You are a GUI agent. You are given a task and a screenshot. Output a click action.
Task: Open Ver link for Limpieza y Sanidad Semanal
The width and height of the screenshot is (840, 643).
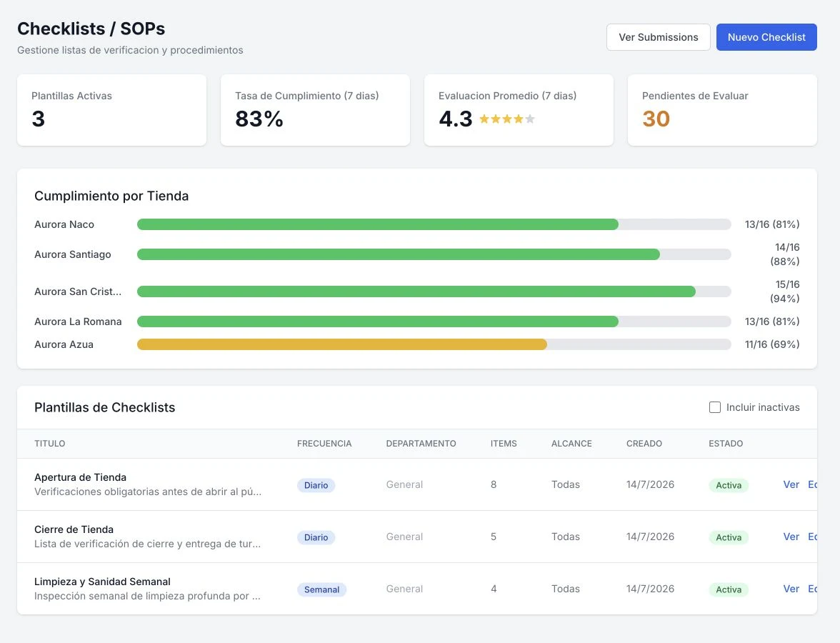pyautogui.click(x=791, y=589)
